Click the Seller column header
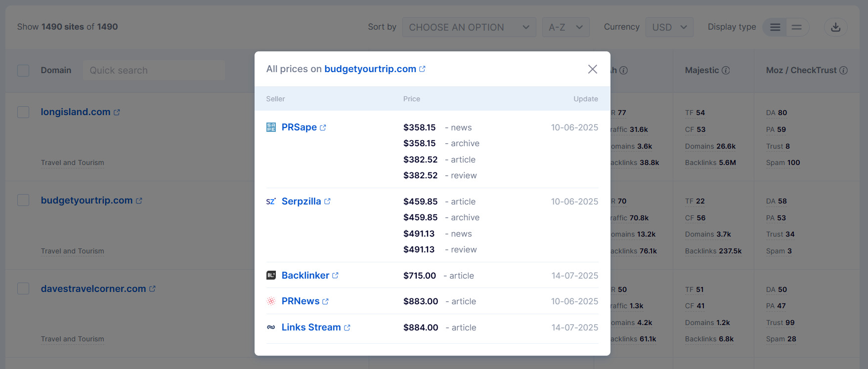The width and height of the screenshot is (868, 369). [275, 99]
